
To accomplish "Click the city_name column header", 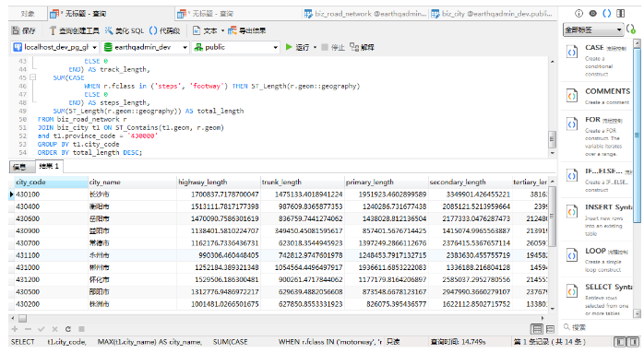I will tap(132, 182).
